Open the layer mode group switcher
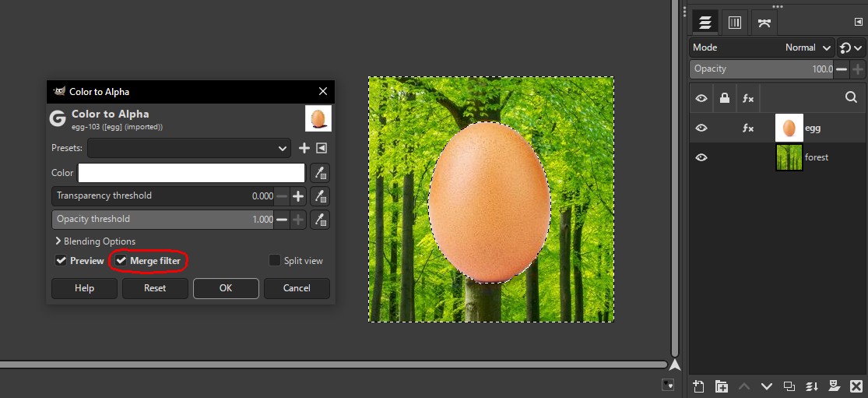Screen dimensions: 868x398 (x=851, y=48)
